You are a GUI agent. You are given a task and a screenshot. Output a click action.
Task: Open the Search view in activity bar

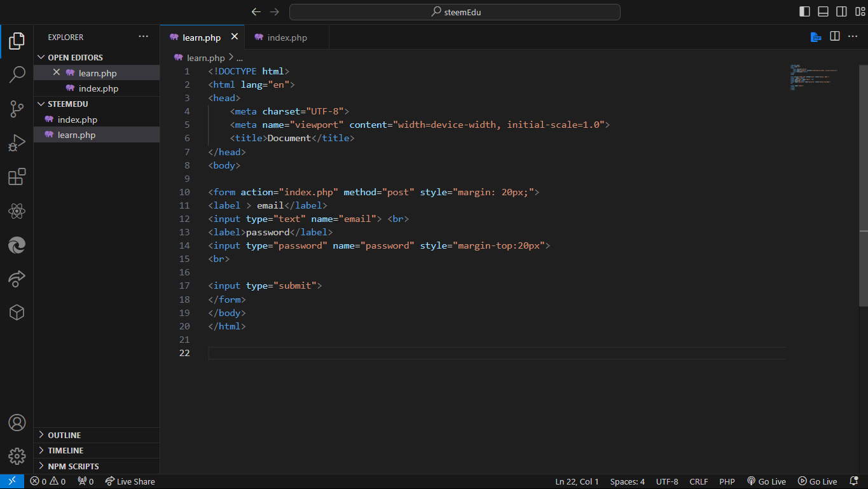coord(17,75)
